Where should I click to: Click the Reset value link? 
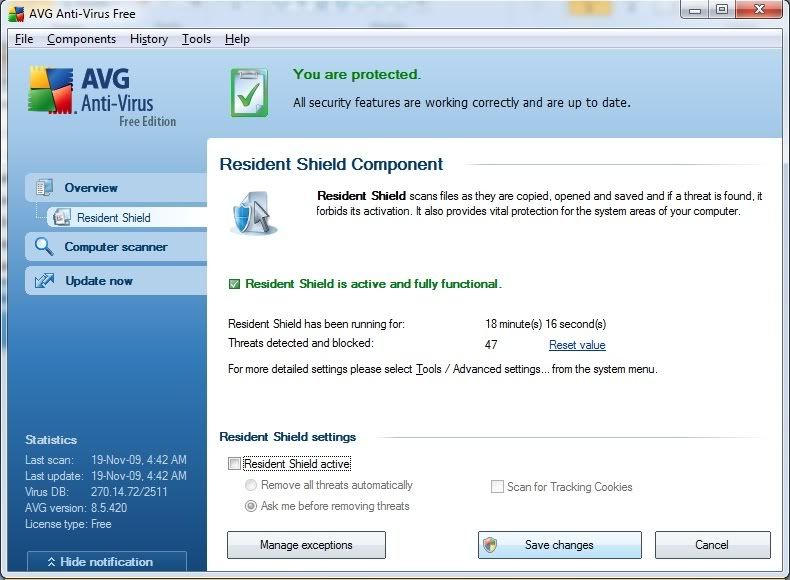point(577,345)
